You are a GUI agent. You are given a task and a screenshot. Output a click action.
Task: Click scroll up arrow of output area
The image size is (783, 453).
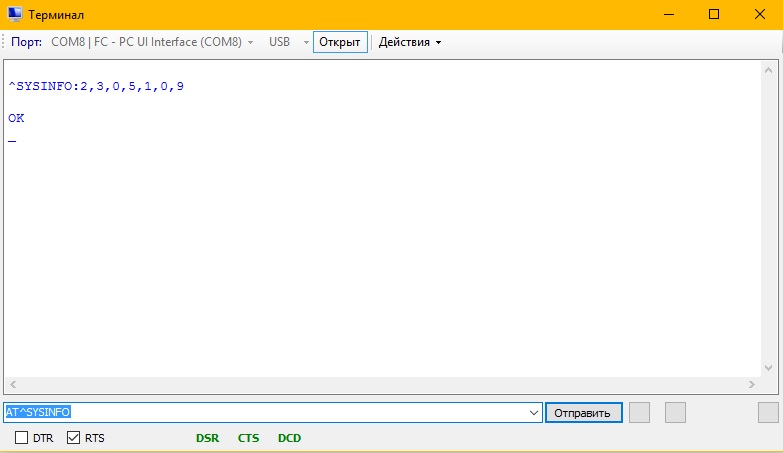(769, 70)
